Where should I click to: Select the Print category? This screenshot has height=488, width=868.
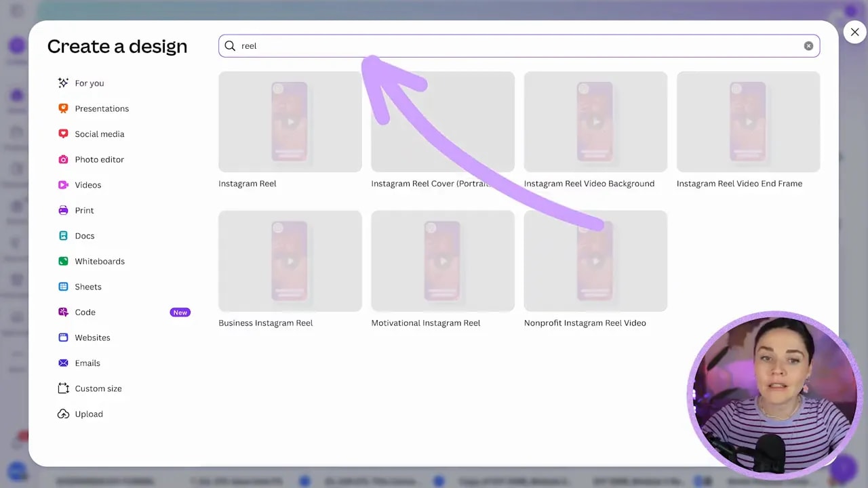[x=84, y=210]
